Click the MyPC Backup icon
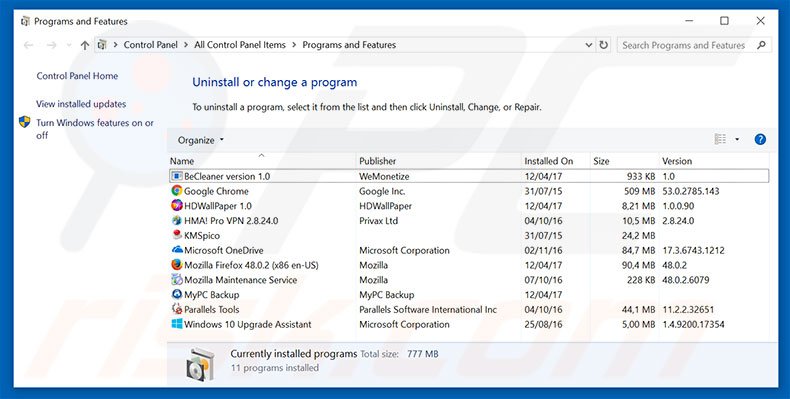Screen dimensions: 790x399 pyautogui.click(x=177, y=294)
